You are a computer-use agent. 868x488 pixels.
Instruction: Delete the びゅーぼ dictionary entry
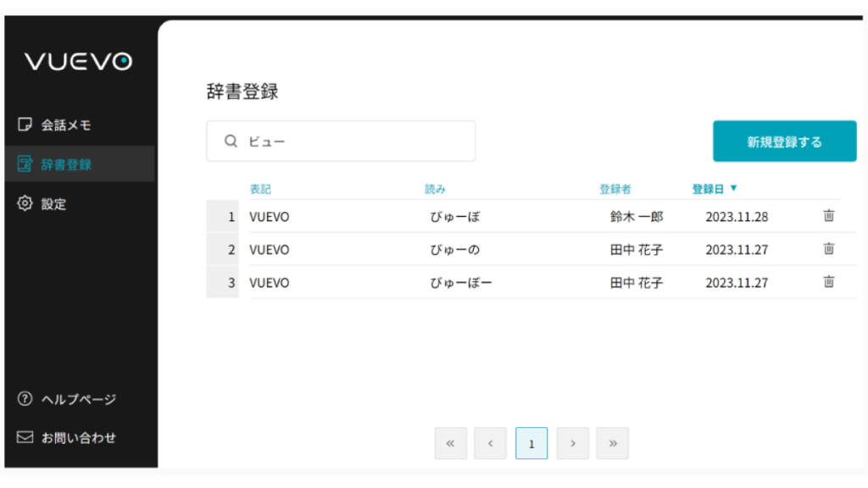[828, 216]
